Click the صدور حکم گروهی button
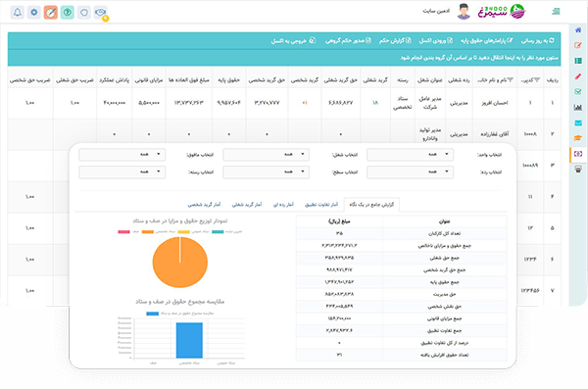Viewport: 588px width, 389px height. 348,40
